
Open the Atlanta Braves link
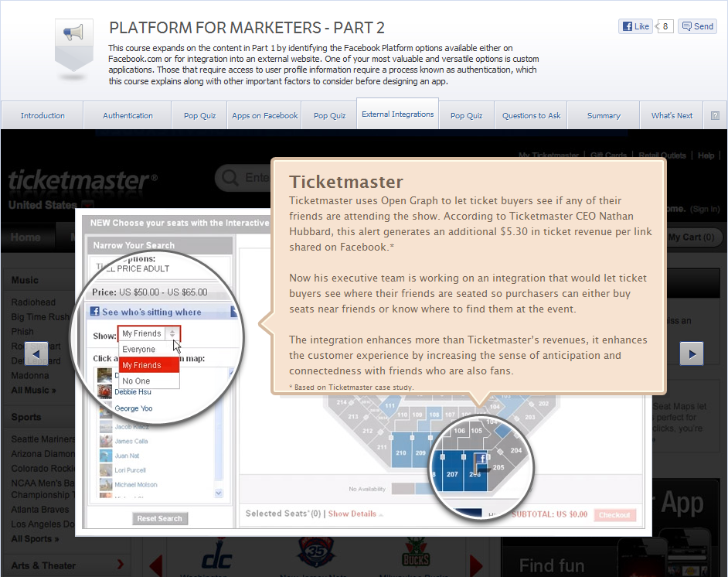(x=40, y=510)
